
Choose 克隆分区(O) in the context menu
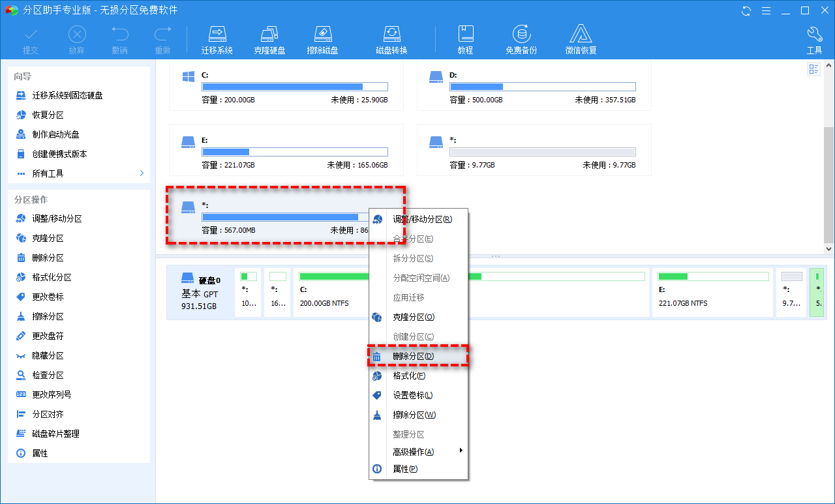(x=418, y=317)
